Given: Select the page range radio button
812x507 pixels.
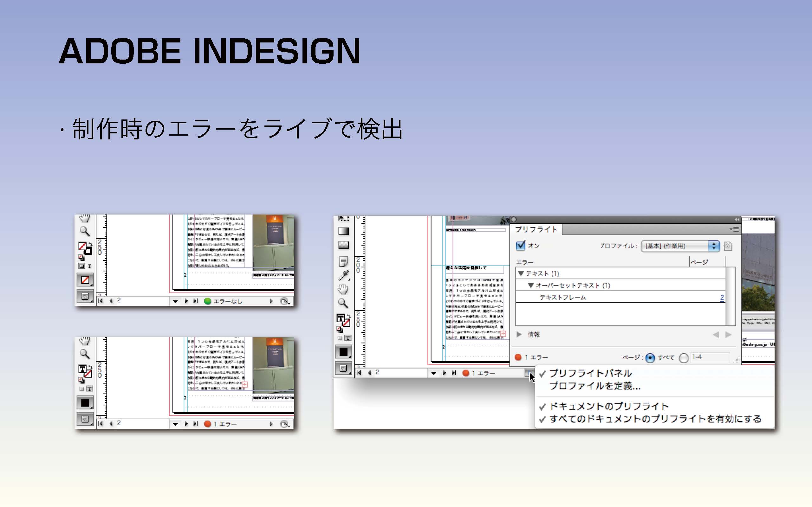Looking at the screenshot, I should [x=684, y=358].
